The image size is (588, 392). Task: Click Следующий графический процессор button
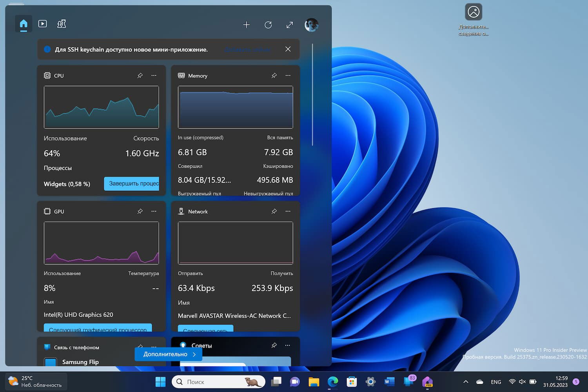(x=98, y=328)
